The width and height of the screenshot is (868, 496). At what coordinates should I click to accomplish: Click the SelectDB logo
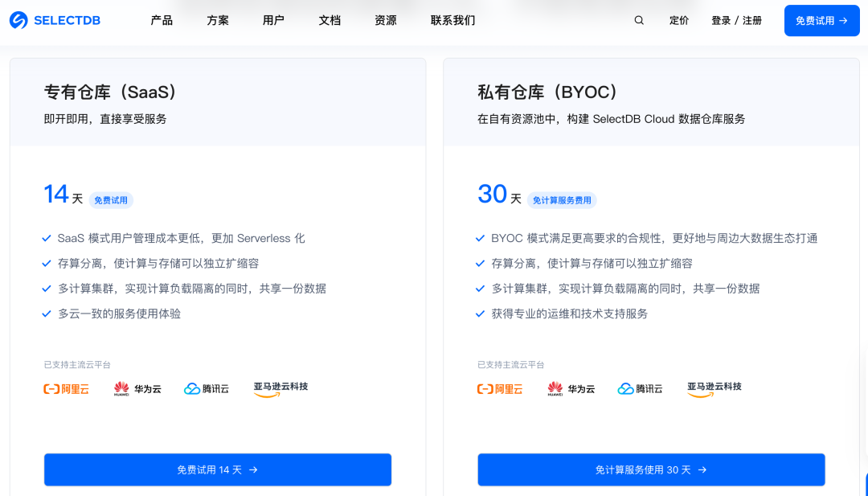[55, 20]
